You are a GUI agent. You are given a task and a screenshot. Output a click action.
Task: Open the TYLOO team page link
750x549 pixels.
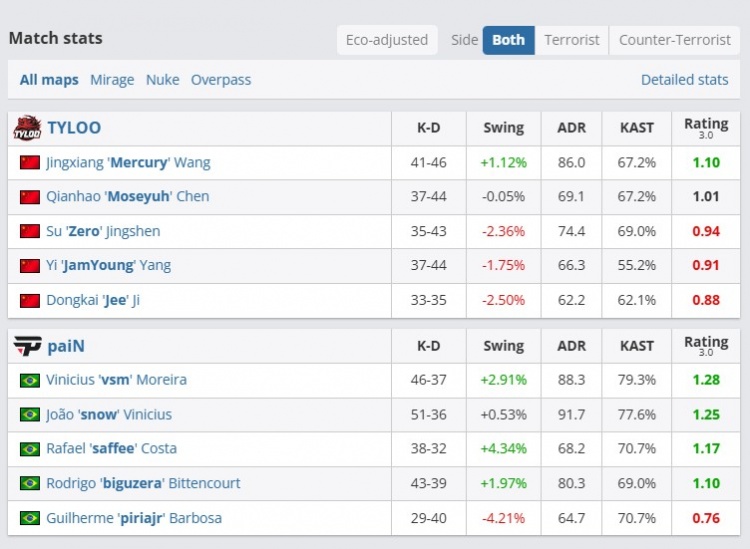pyautogui.click(x=74, y=128)
